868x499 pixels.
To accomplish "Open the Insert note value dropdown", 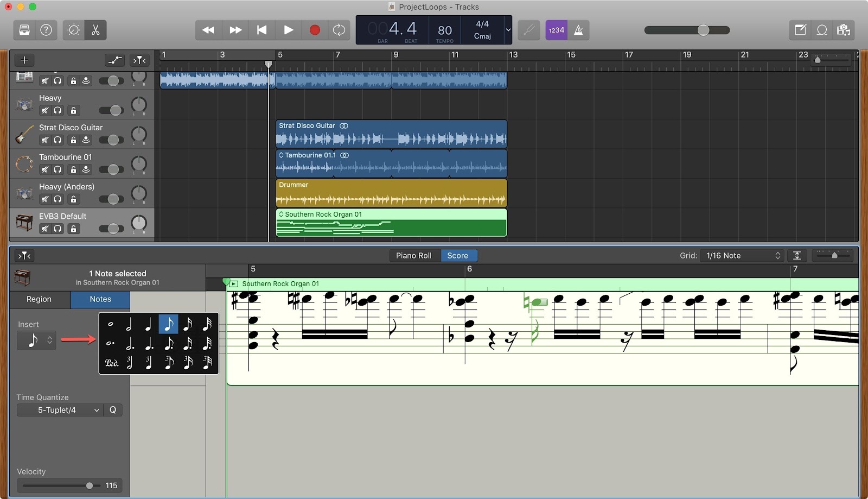I will (x=36, y=340).
